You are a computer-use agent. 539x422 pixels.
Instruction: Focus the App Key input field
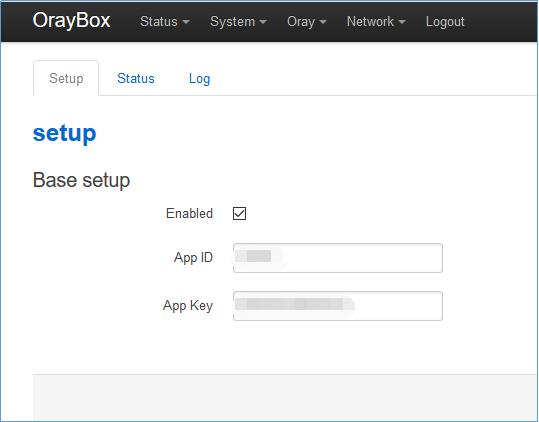338,306
